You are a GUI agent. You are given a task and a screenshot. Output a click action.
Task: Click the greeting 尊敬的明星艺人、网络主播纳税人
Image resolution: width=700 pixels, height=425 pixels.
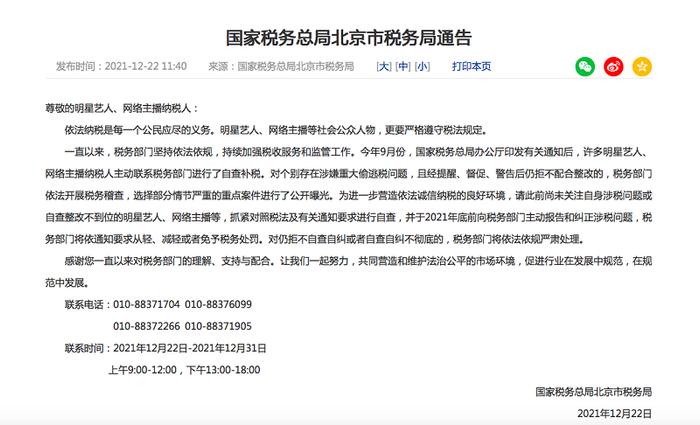pos(117,108)
